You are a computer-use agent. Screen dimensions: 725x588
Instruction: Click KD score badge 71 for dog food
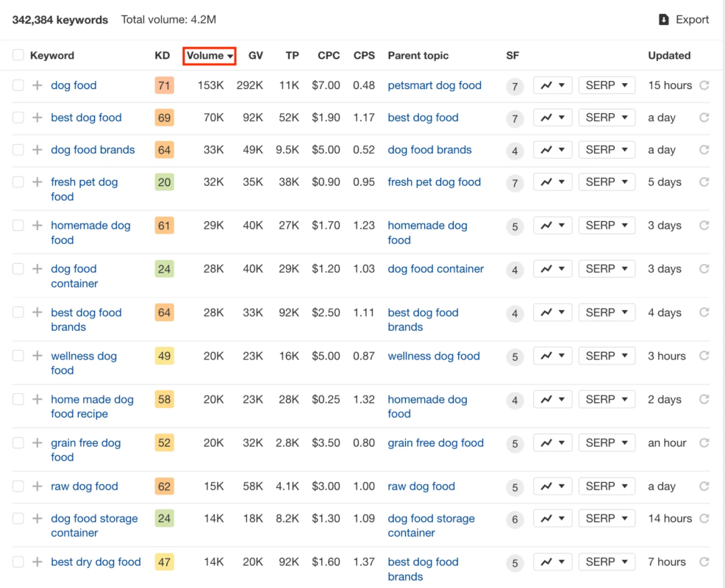tap(164, 85)
